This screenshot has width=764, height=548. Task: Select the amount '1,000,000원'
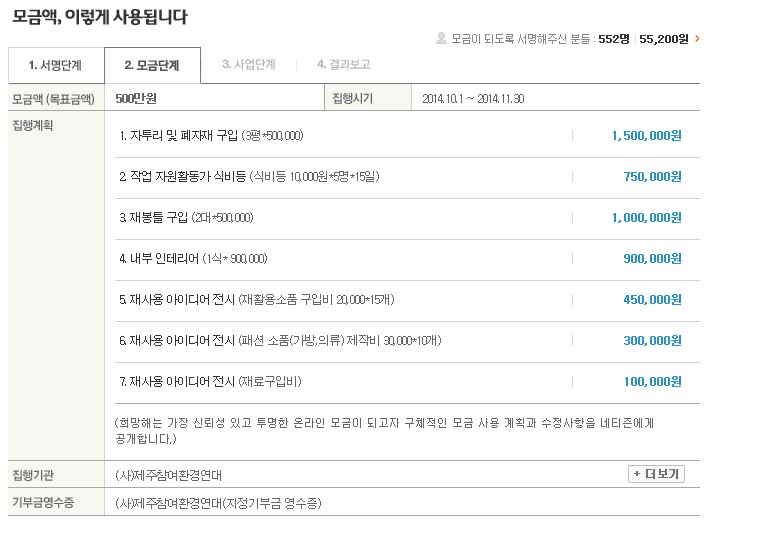click(647, 217)
